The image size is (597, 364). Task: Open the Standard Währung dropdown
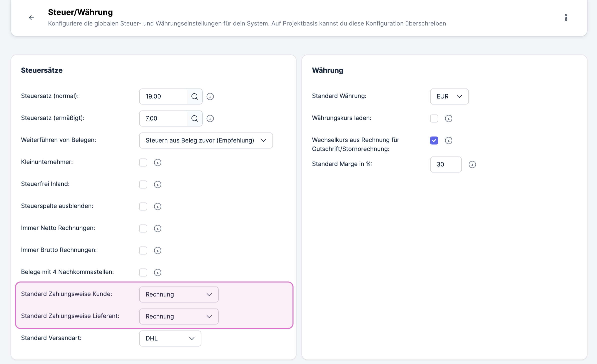[x=449, y=96]
